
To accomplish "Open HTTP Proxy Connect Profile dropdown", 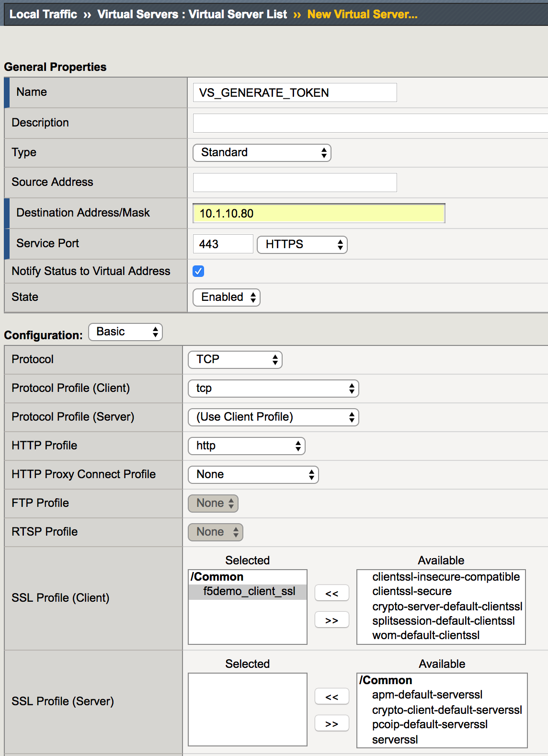I will [x=253, y=475].
